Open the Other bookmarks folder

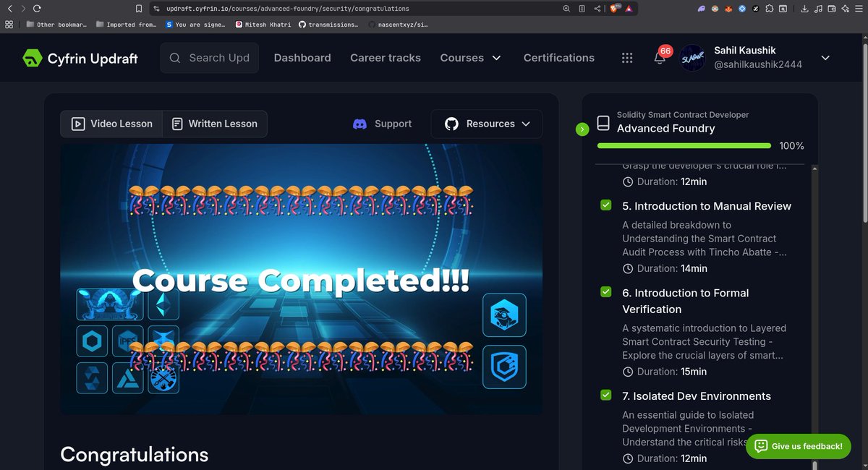click(x=56, y=24)
